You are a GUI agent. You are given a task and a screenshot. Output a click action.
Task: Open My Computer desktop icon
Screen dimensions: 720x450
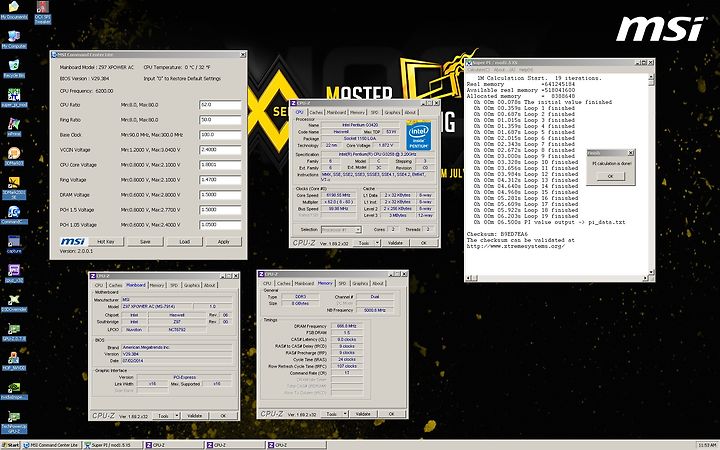pyautogui.click(x=14, y=37)
